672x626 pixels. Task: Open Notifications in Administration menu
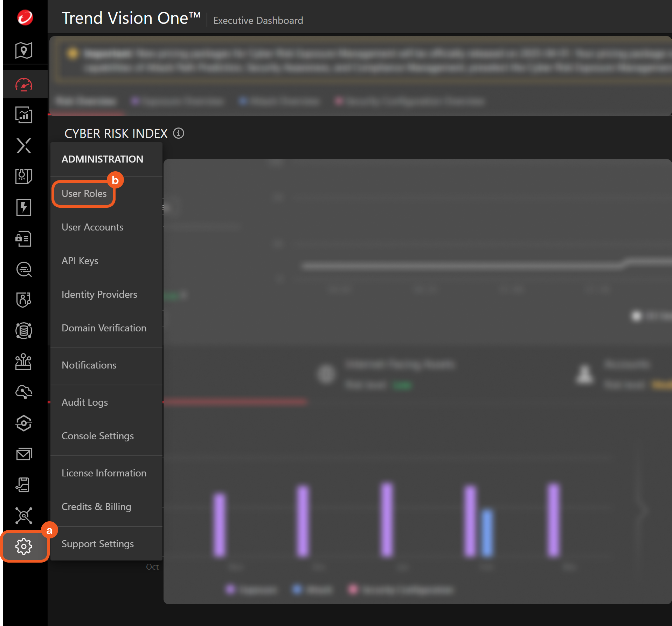click(89, 365)
